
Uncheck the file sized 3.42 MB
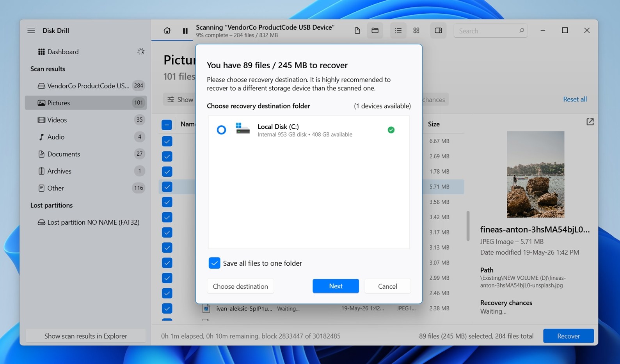point(167,217)
